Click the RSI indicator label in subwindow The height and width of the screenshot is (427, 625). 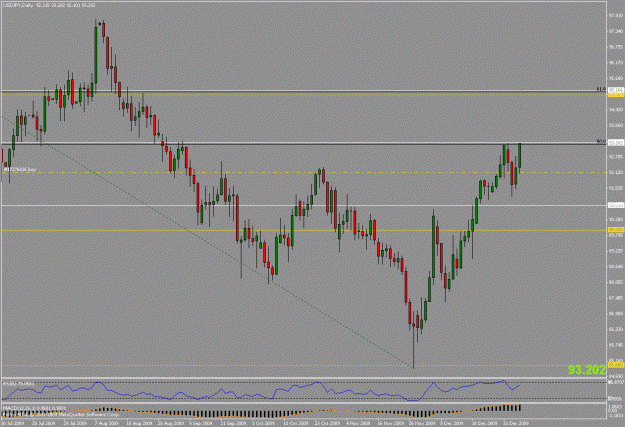[x=18, y=383]
